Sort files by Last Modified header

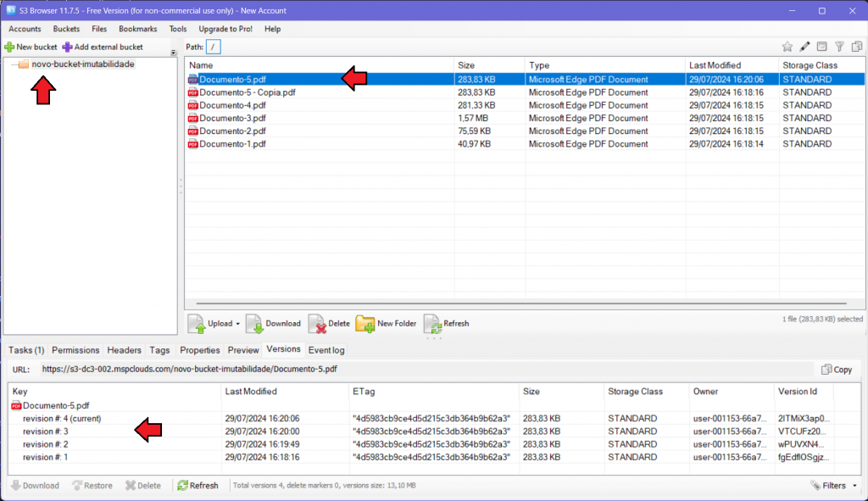click(x=732, y=65)
